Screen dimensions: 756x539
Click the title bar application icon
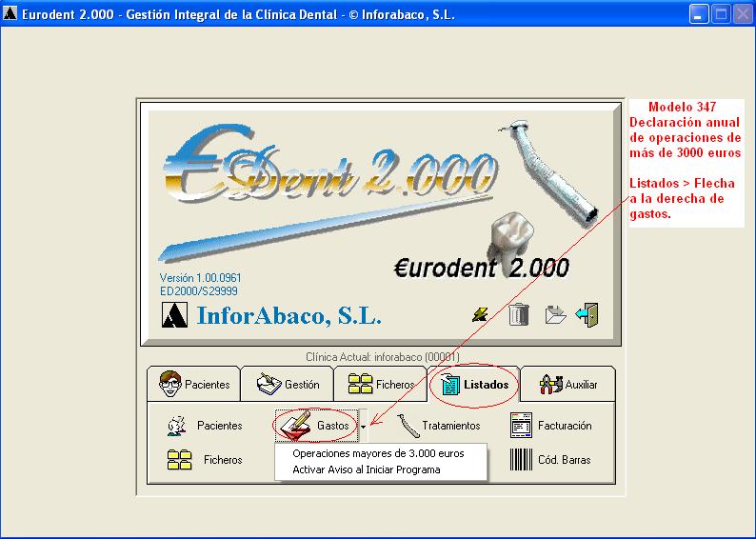pyautogui.click(x=10, y=13)
